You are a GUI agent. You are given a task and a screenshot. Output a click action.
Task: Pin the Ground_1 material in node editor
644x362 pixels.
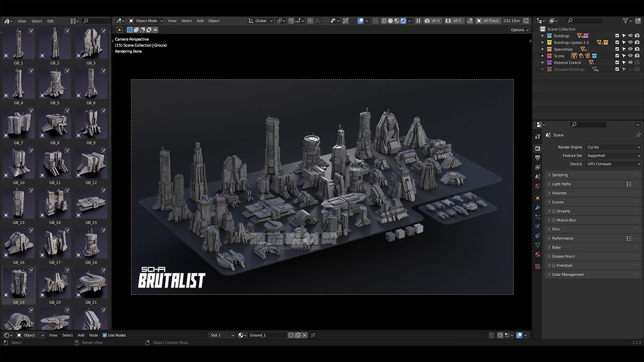coord(313,335)
